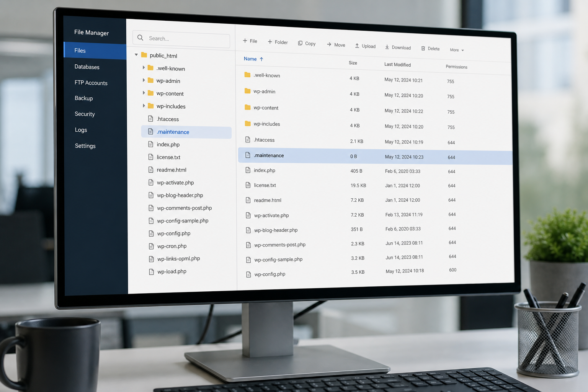Click the Copy icon in toolbar

coord(300,43)
